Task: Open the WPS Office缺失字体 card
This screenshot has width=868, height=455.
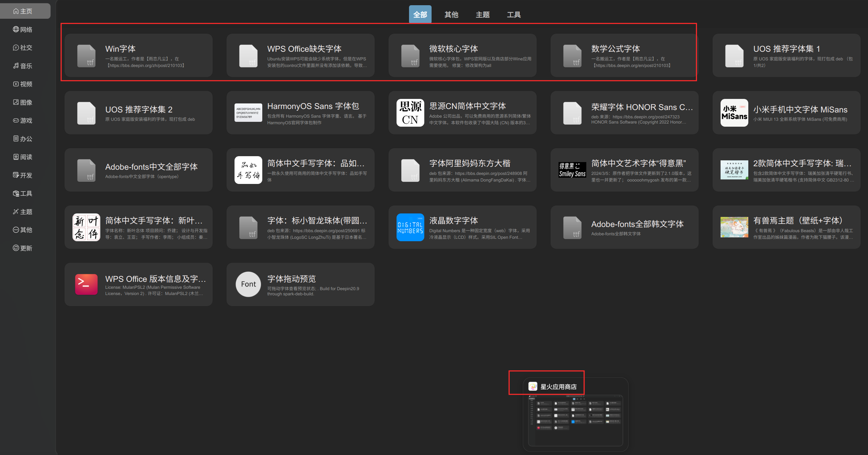Action: click(x=300, y=55)
